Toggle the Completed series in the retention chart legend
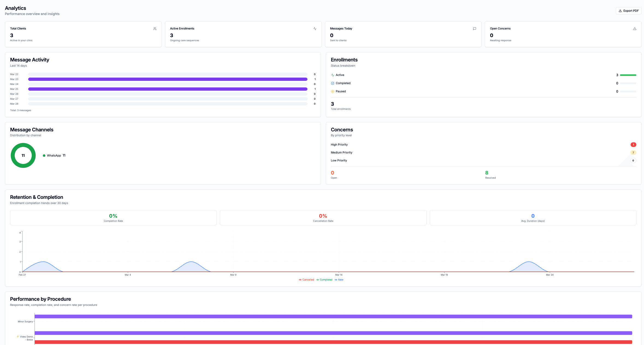 pos(324,280)
